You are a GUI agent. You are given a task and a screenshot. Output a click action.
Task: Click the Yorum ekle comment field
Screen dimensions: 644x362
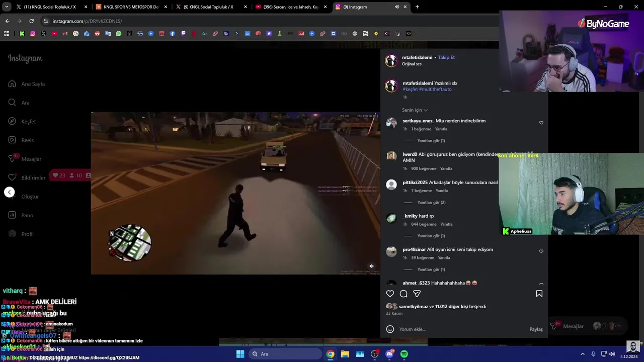click(462, 329)
